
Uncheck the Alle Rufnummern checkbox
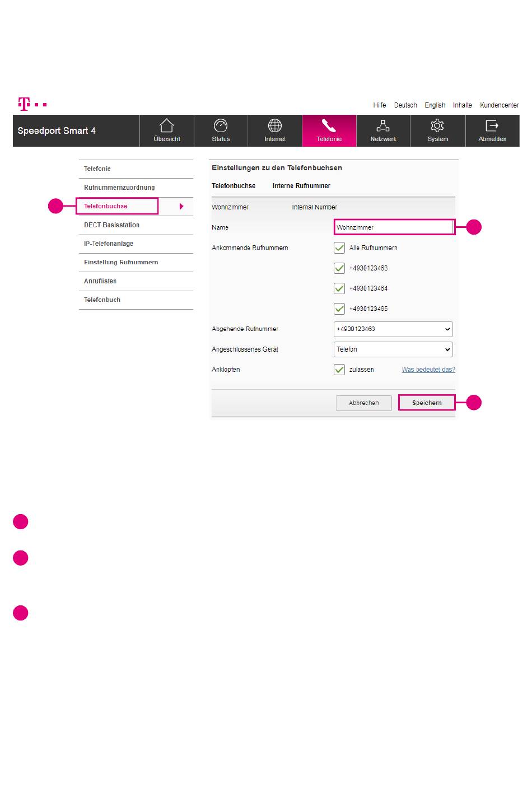coord(339,248)
